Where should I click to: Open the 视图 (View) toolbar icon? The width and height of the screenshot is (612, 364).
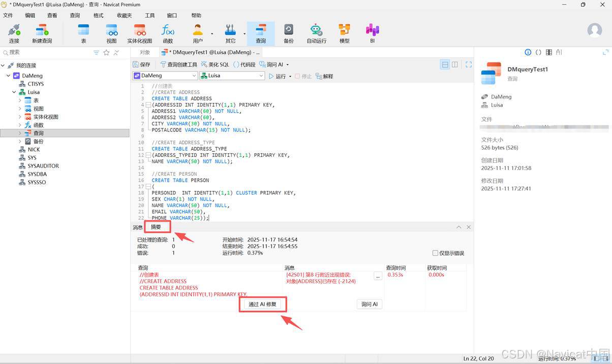pos(111,34)
